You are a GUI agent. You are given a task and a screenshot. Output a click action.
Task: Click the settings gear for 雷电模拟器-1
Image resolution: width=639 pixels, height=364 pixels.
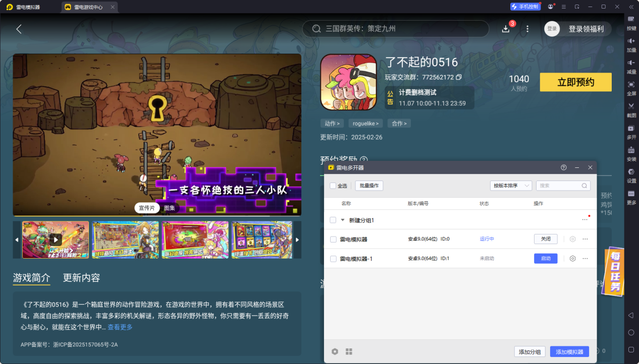coord(572,258)
